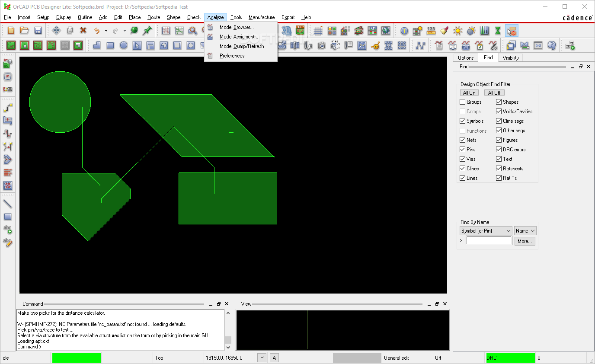The height and width of the screenshot is (364, 595).
Task: Click the TP testpoint icon
Action: (x=375, y=45)
